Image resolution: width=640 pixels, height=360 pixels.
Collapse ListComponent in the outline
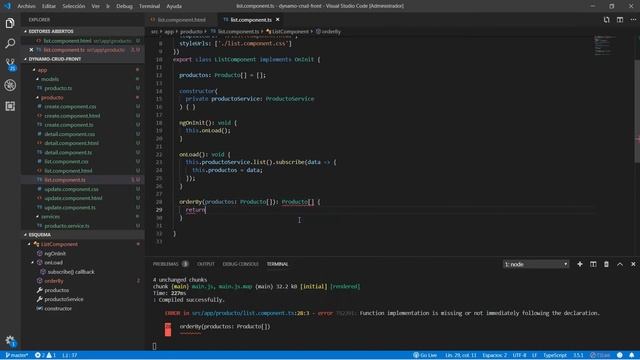[29, 244]
